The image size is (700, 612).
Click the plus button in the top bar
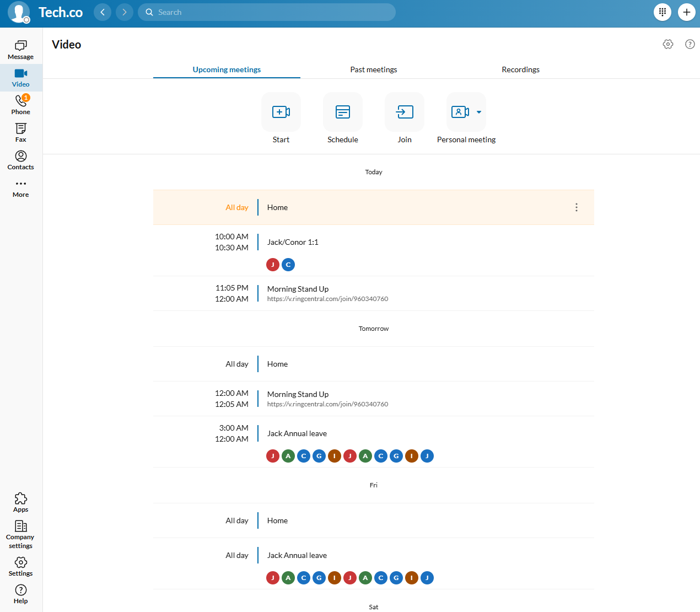point(687,12)
